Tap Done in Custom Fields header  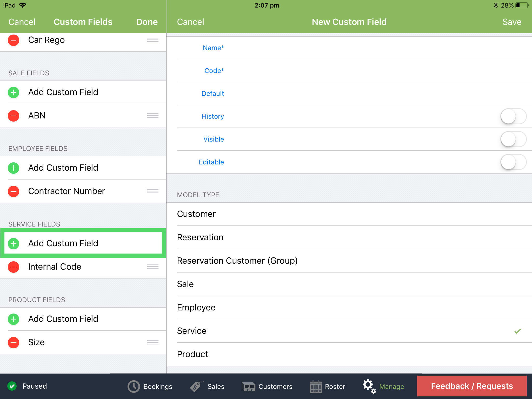click(x=147, y=22)
